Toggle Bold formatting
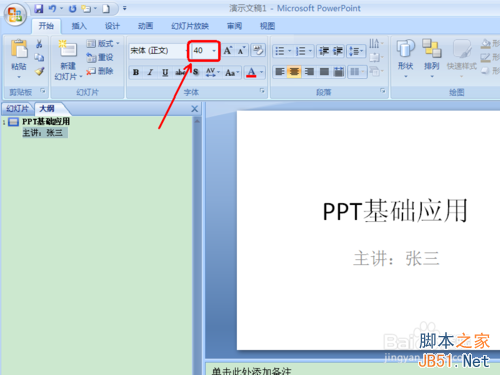 136,72
